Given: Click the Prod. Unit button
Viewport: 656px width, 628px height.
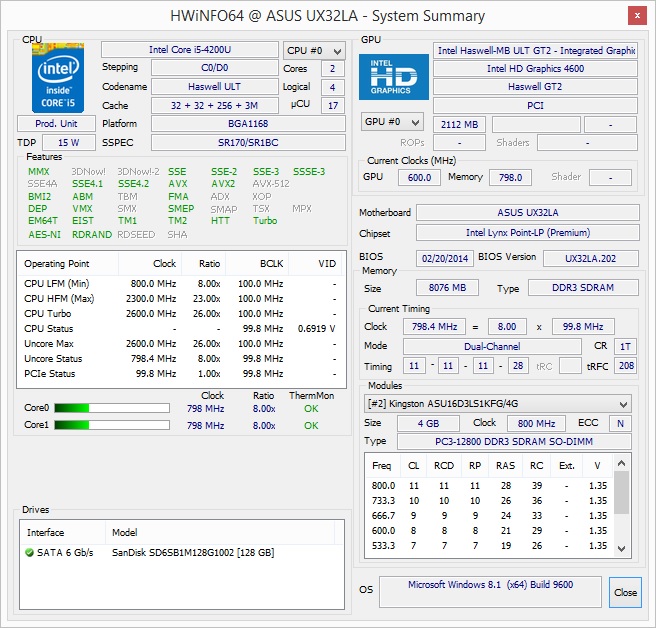Looking at the screenshot, I should [56, 124].
